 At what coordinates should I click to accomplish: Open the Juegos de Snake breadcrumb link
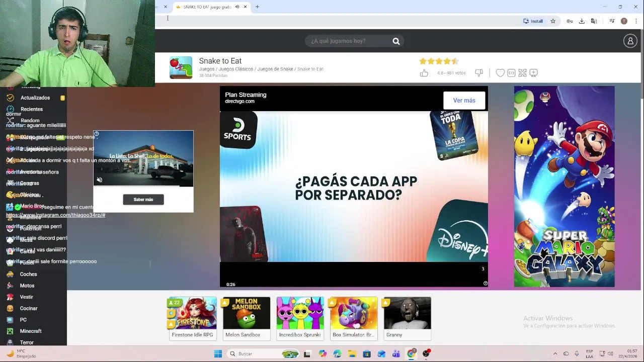click(275, 69)
